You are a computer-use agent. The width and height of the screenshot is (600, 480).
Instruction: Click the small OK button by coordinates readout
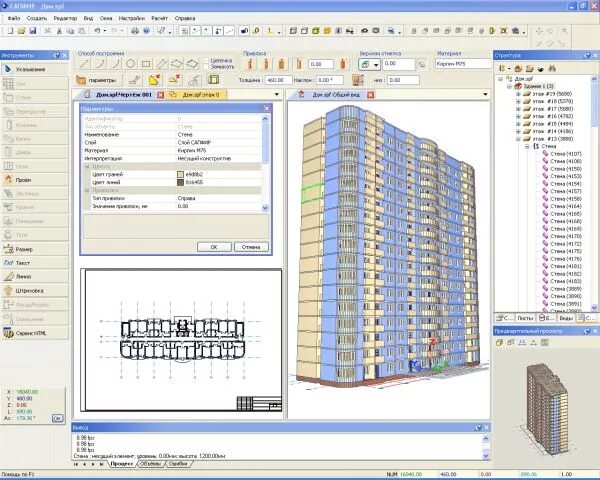click(57, 418)
